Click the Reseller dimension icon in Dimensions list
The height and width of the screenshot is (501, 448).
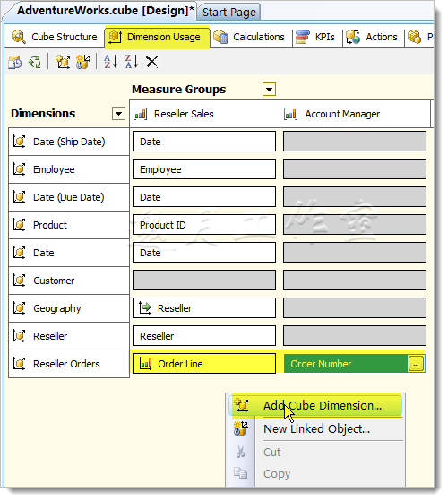pos(19,336)
